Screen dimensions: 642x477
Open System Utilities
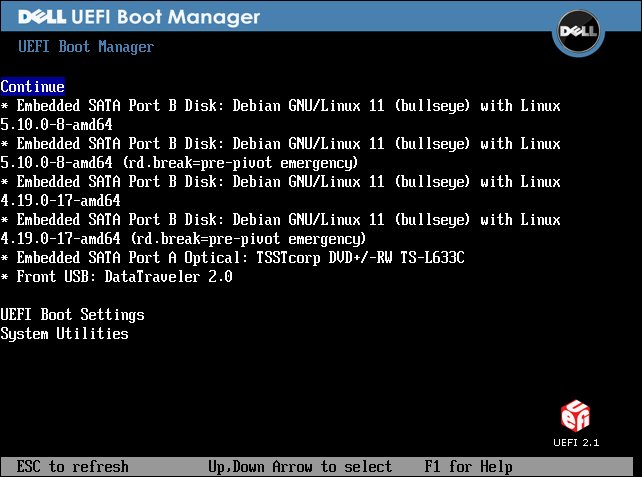click(65, 334)
